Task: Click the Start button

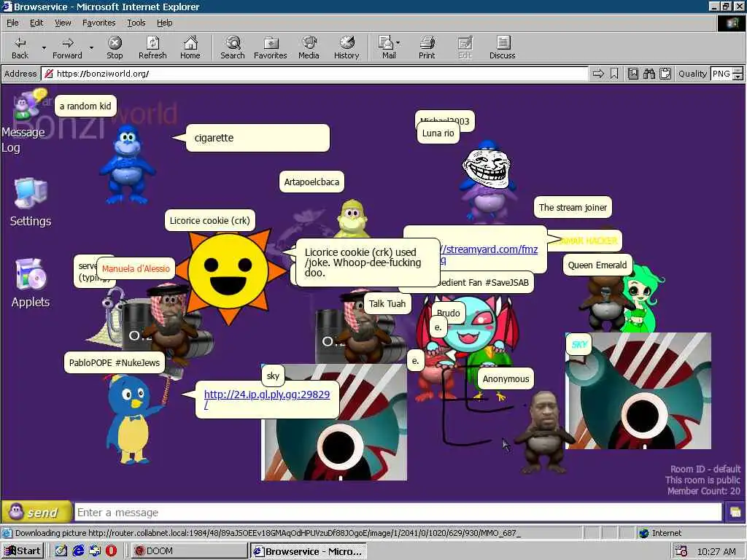Action: [x=23, y=551]
